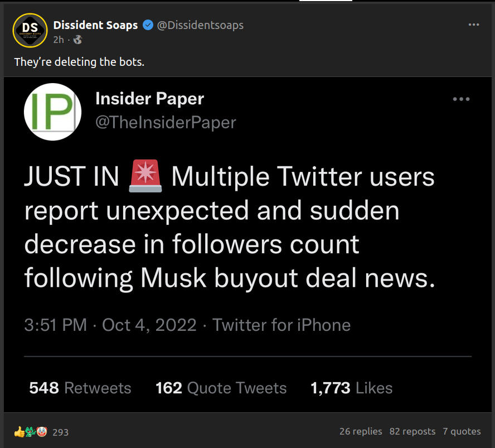This screenshot has height=448, width=495.
Task: Click the thumbs up reaction emoji
Action: pos(19,431)
